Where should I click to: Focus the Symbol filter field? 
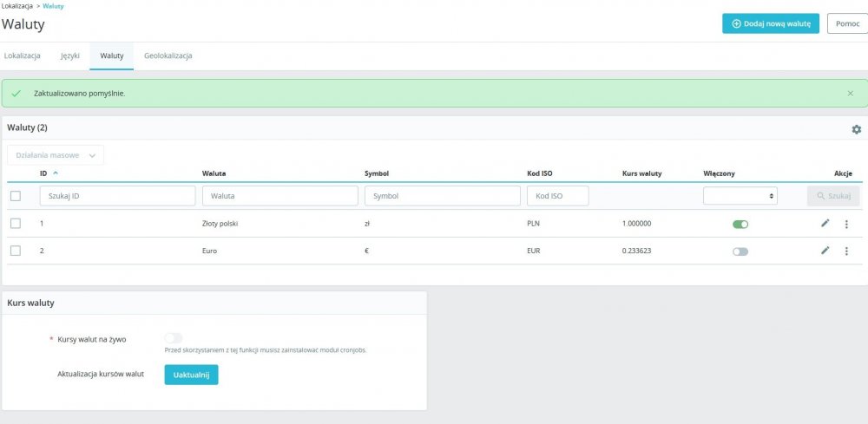pos(443,196)
